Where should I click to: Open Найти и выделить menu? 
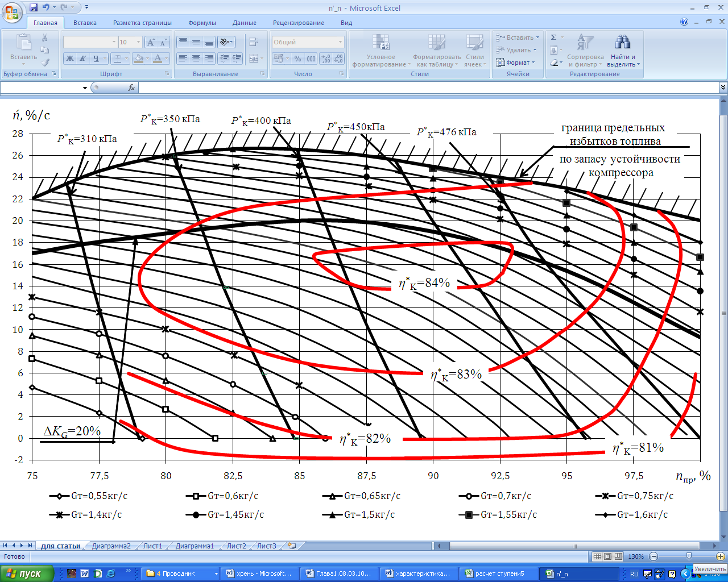pyautogui.click(x=623, y=51)
